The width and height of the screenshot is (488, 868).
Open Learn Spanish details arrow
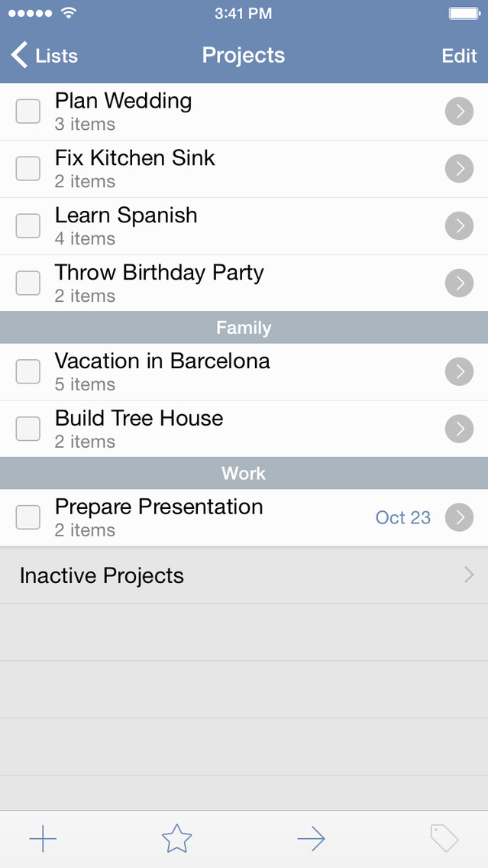pyautogui.click(x=459, y=226)
